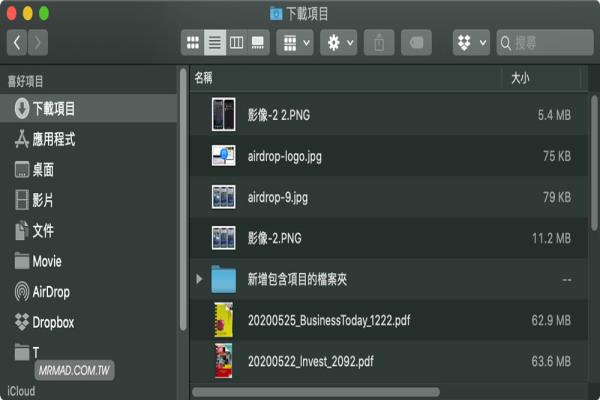
Task: Click the 79 KB size value
Action: tap(557, 198)
